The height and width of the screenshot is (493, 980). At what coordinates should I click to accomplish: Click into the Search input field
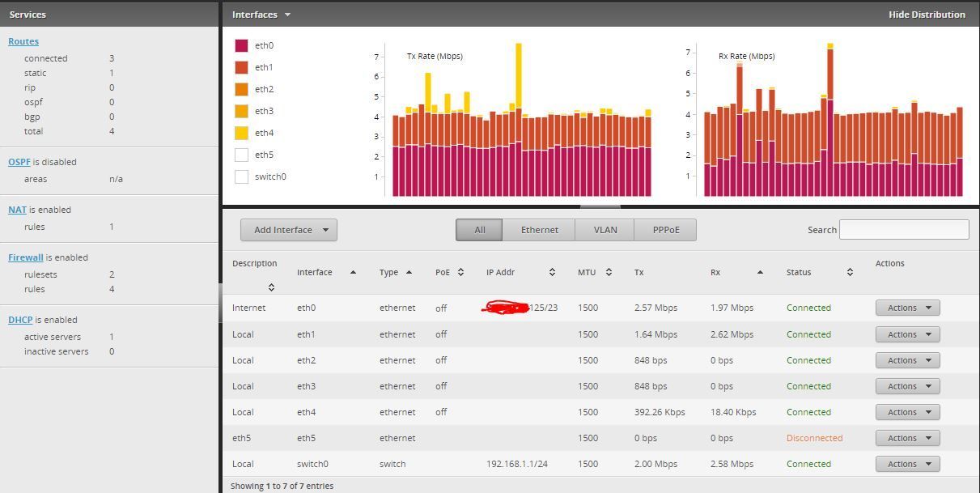point(904,230)
